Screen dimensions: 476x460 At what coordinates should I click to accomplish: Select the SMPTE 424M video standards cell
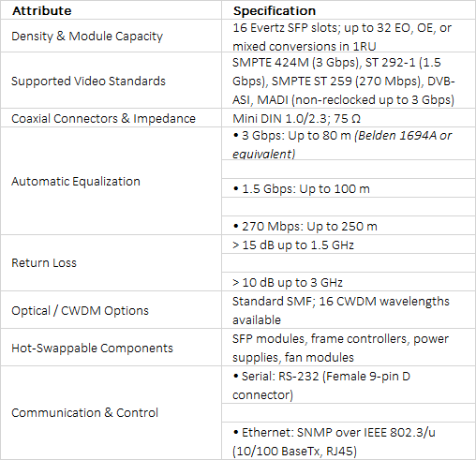[x=349, y=81]
